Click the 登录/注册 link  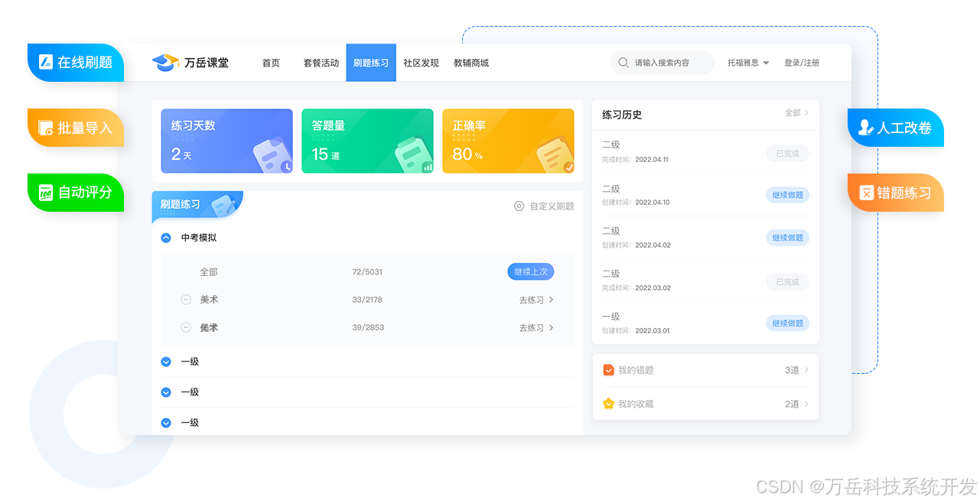(x=802, y=63)
